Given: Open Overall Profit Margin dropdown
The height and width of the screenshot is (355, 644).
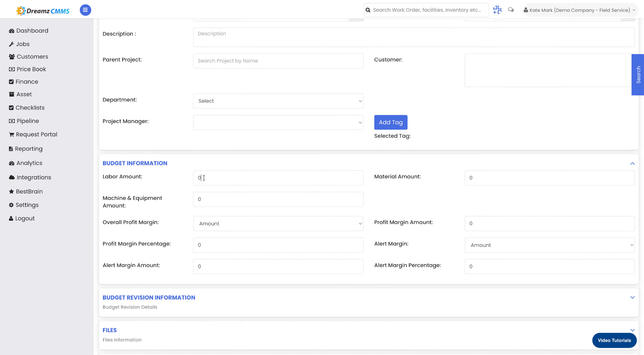Looking at the screenshot, I should click(278, 224).
